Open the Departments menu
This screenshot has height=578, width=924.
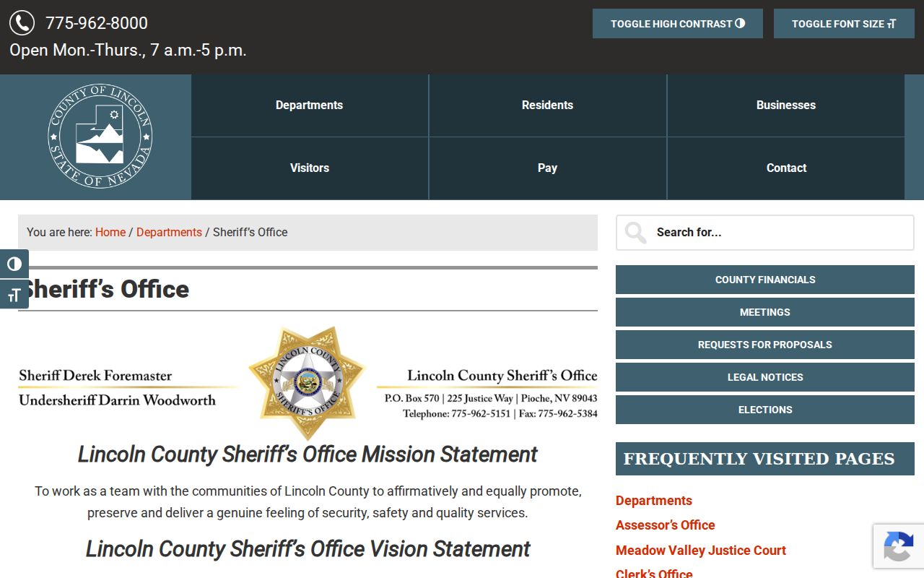click(x=310, y=105)
